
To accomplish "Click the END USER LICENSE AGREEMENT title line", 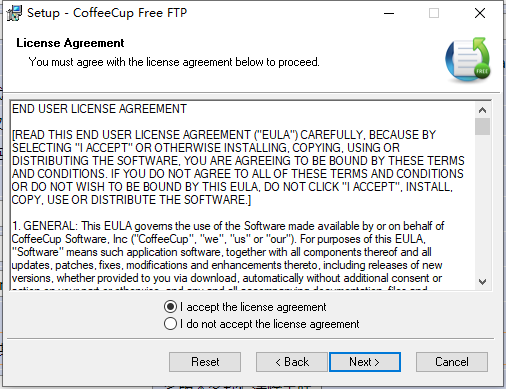I will click(x=99, y=109).
